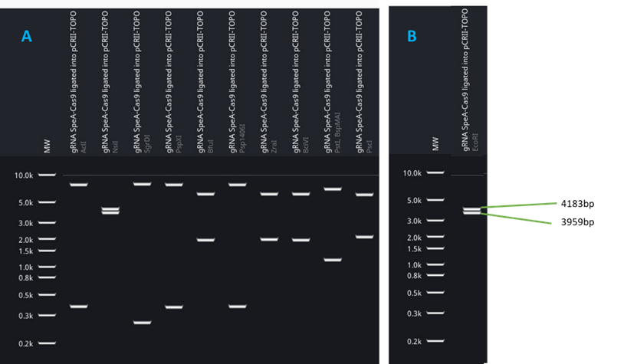624x364 pixels.
Task: Click the upper band in the PspXI lane
Action: point(174,185)
